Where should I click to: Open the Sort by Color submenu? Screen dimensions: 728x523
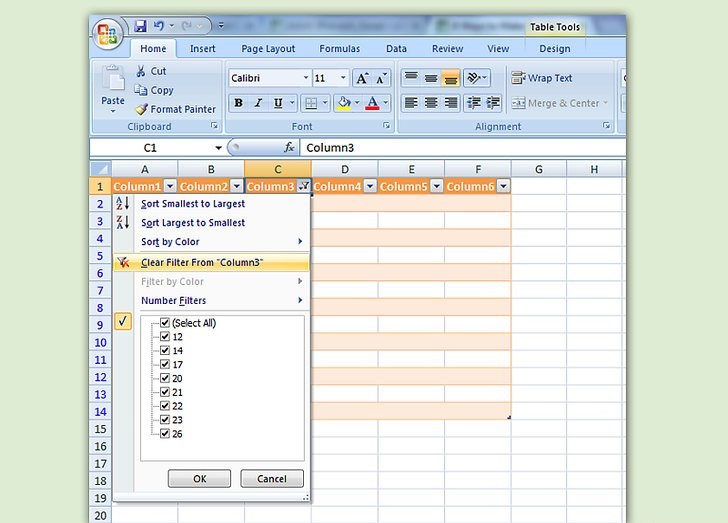tap(212, 242)
